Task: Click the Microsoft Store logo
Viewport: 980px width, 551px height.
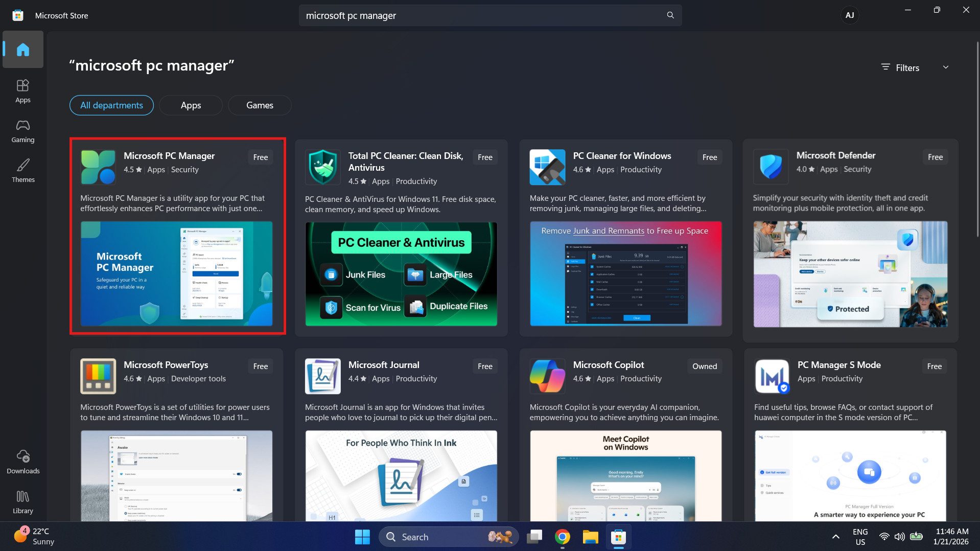Action: pos(17,15)
